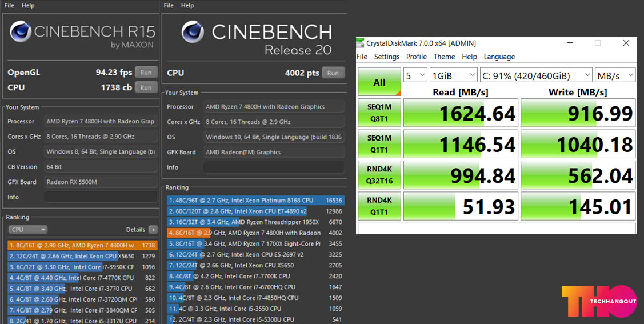Close the CrystalDiskMark window

626,43
